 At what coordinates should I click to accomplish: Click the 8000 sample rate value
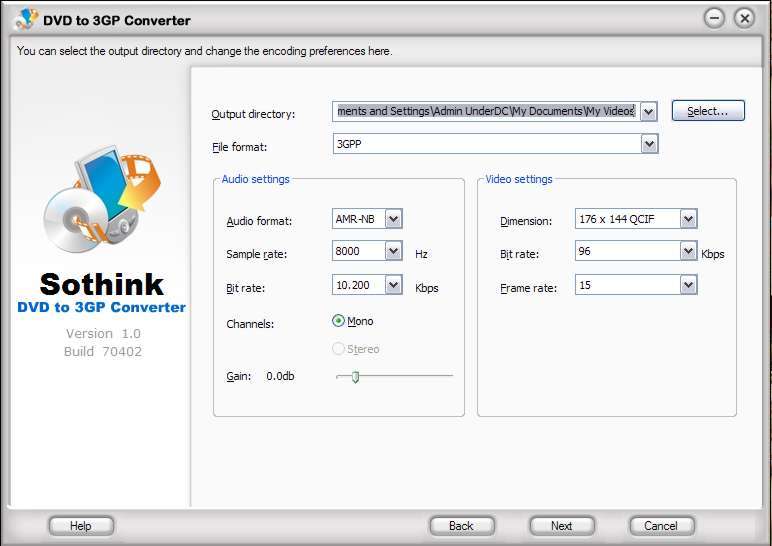pyautogui.click(x=347, y=251)
